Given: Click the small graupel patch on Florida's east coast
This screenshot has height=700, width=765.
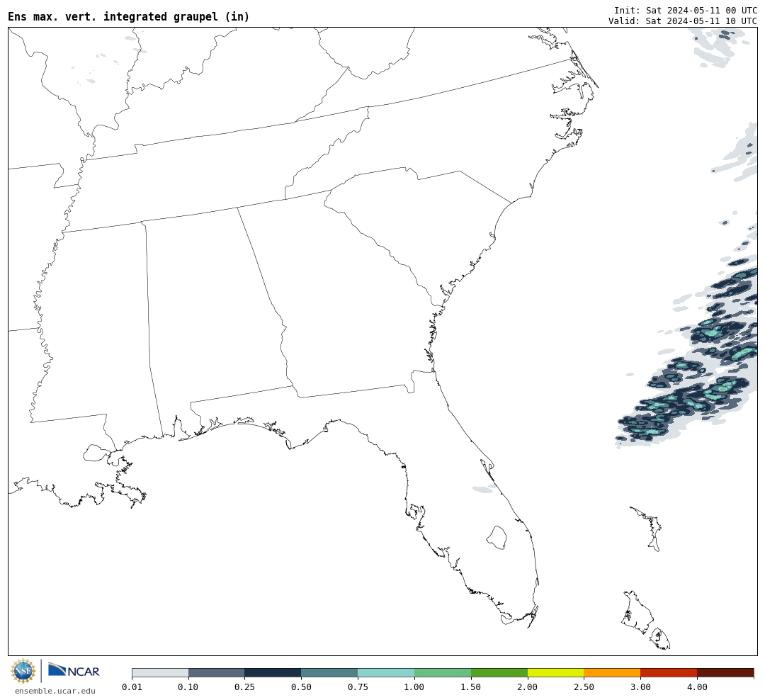Looking at the screenshot, I should pyautogui.click(x=484, y=489).
